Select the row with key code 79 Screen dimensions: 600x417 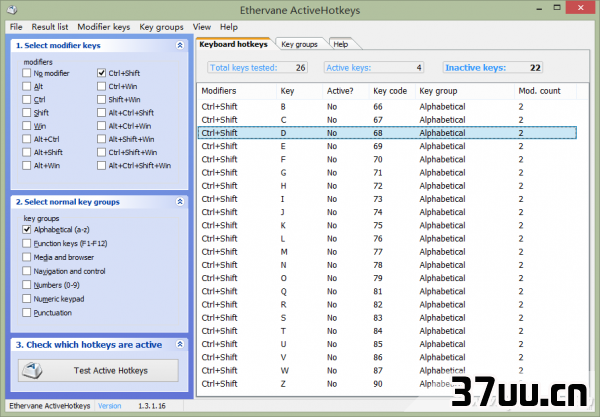click(387, 278)
